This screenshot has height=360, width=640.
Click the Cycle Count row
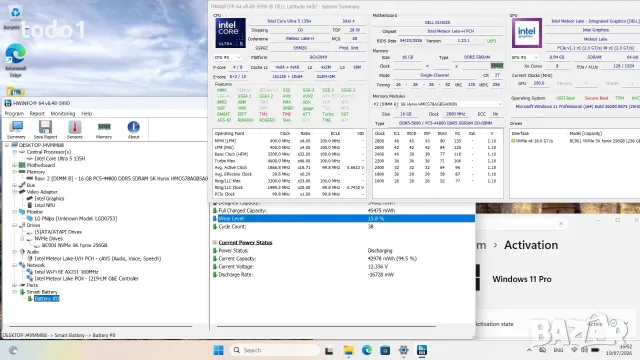343,227
